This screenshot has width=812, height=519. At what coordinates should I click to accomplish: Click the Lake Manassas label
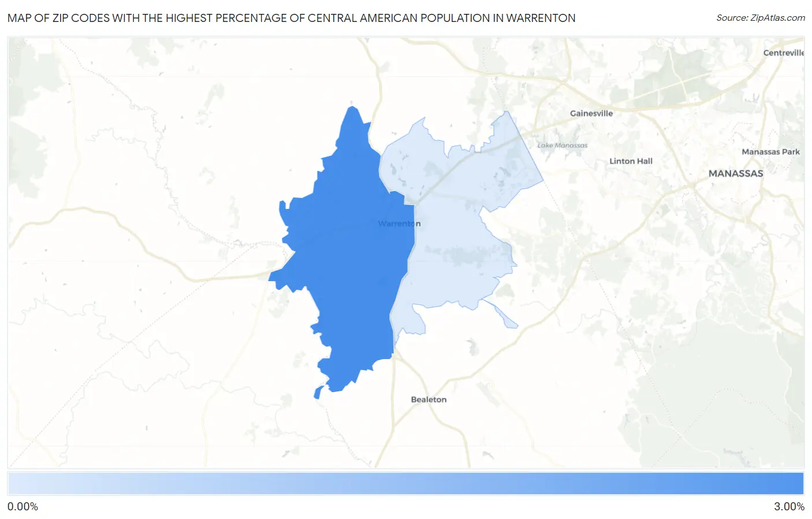coord(563,145)
